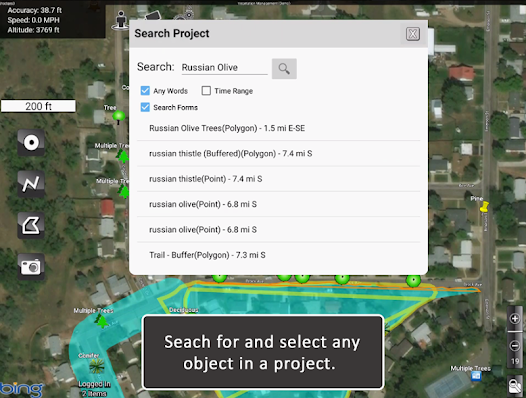Screen dimensions: 526x398
Task: Select the point capture tool icon
Action: 31,143
